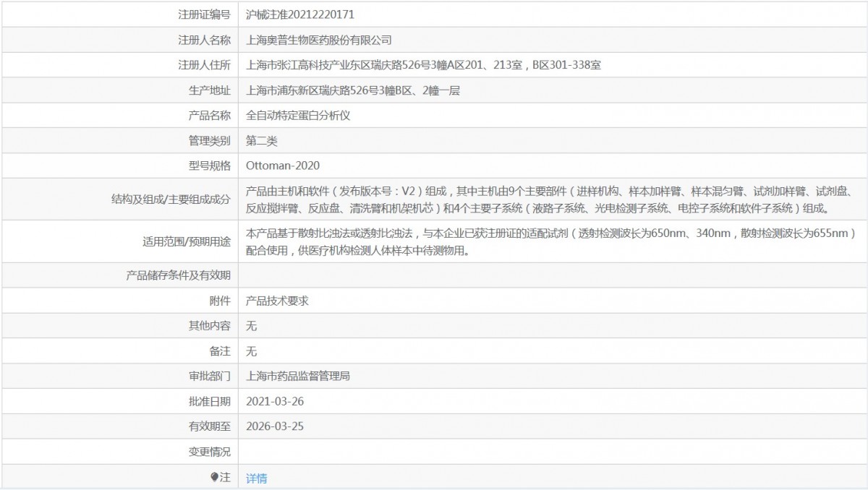Click the 审批部门 label
The height and width of the screenshot is (490, 868).
point(209,377)
